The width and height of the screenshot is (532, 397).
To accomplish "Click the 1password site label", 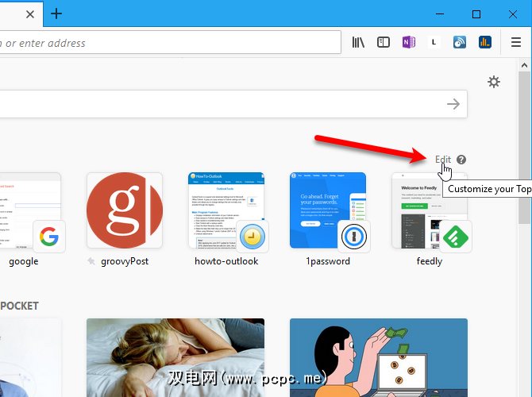I will [328, 261].
